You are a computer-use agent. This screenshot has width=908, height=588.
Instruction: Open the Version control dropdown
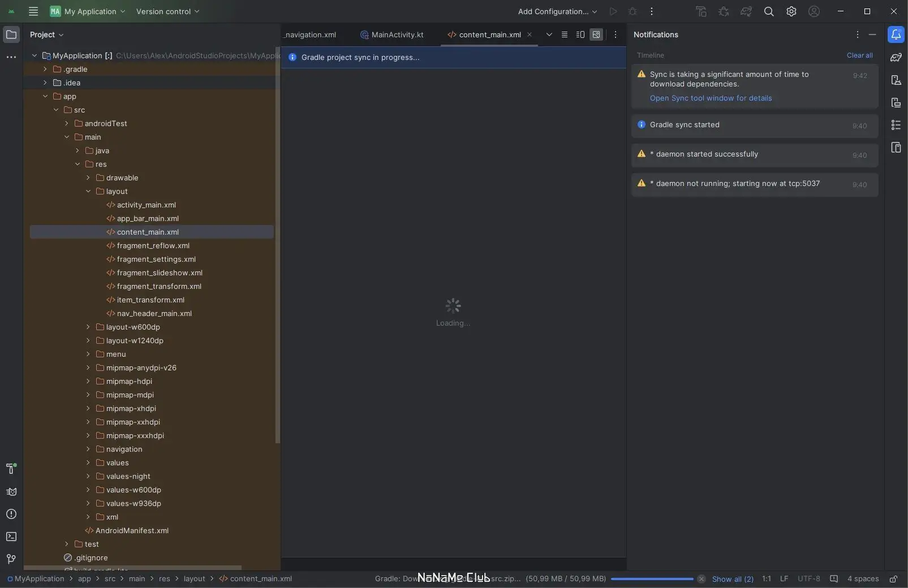click(167, 11)
